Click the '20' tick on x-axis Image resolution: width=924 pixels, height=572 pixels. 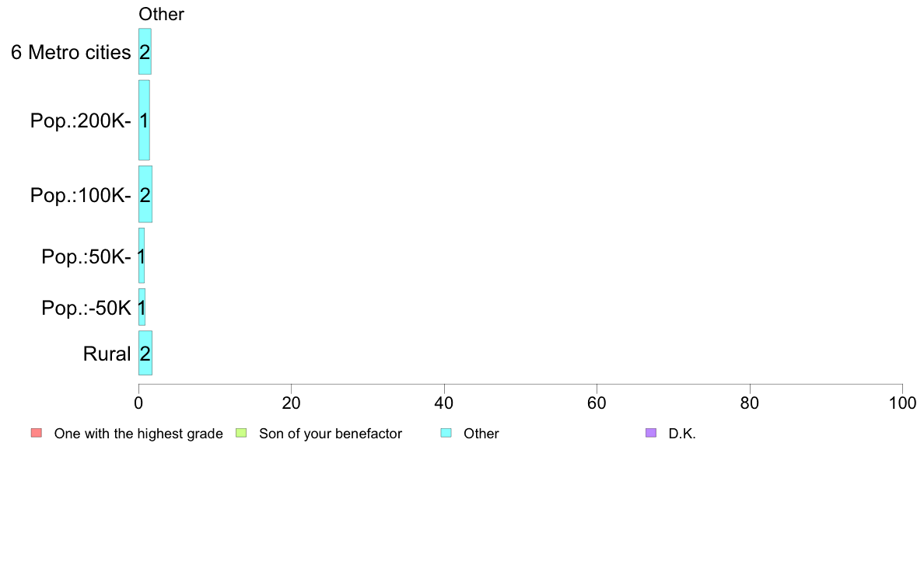tap(291, 403)
